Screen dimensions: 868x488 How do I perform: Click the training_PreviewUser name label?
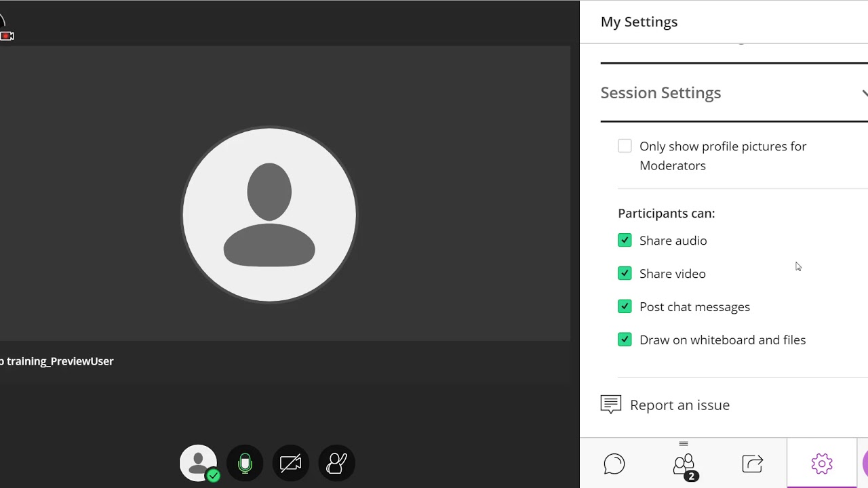click(57, 361)
